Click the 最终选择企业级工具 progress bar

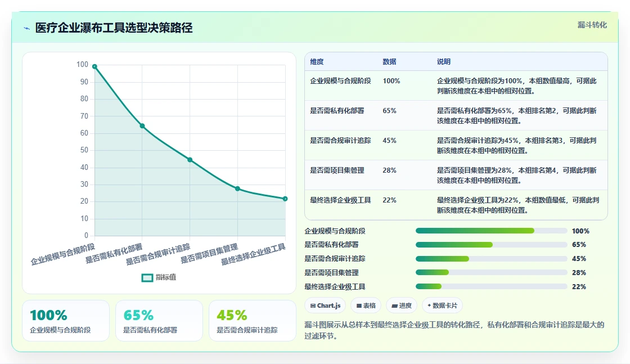click(x=492, y=287)
